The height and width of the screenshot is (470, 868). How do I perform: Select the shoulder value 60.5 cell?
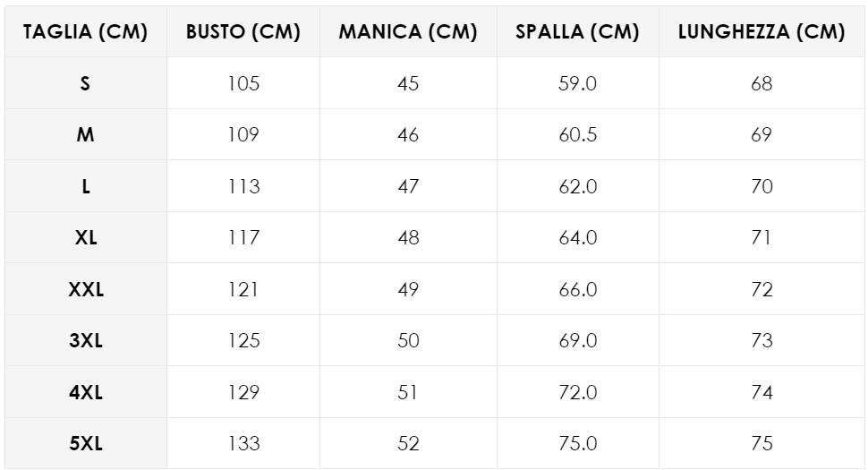coord(577,134)
